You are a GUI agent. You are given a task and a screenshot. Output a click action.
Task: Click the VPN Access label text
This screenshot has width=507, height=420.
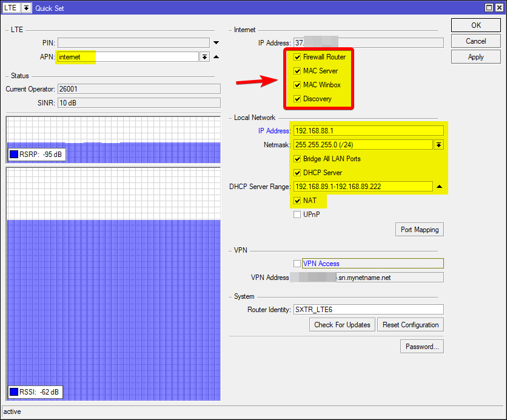coord(321,263)
